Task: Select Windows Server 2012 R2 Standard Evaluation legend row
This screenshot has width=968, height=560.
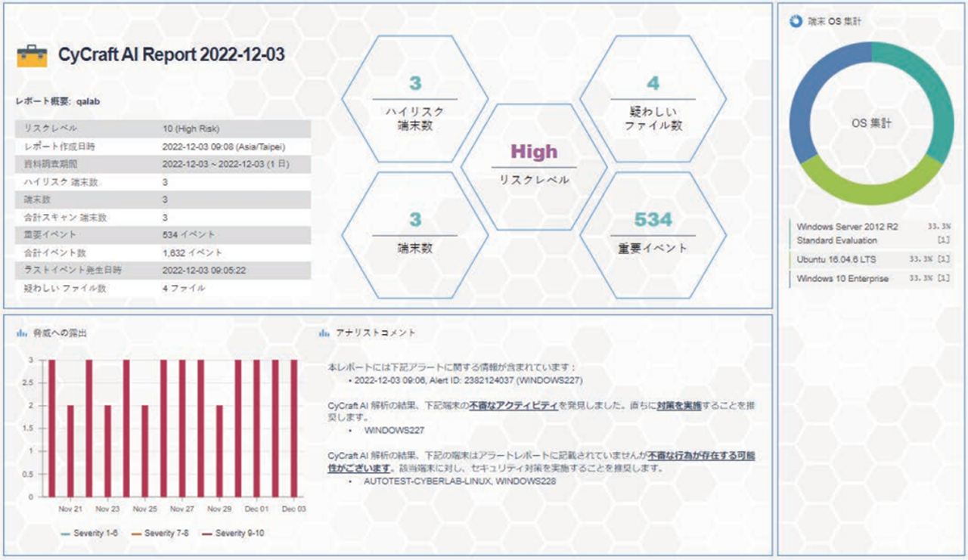Action: click(x=870, y=233)
